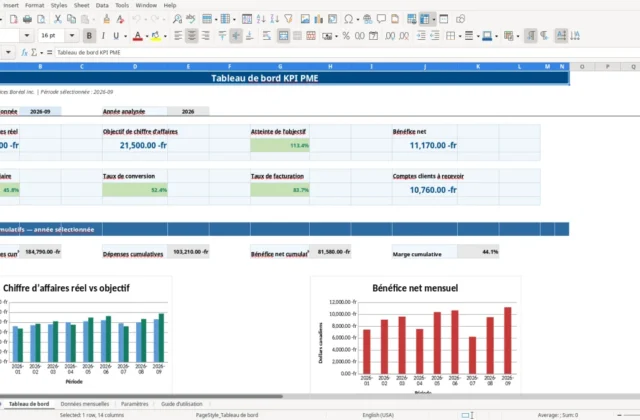Insert special character (Omega) icon
640x420 pixels.
349,19
